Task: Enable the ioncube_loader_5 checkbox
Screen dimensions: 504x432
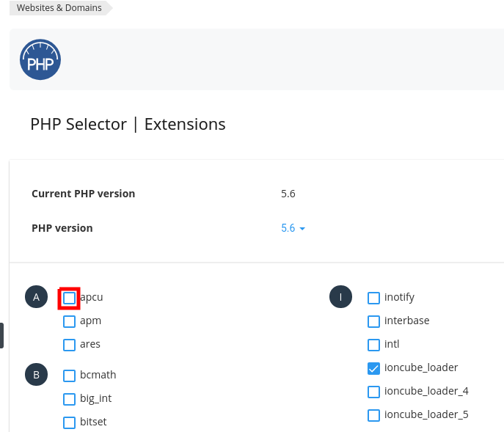Action: pyautogui.click(x=373, y=415)
